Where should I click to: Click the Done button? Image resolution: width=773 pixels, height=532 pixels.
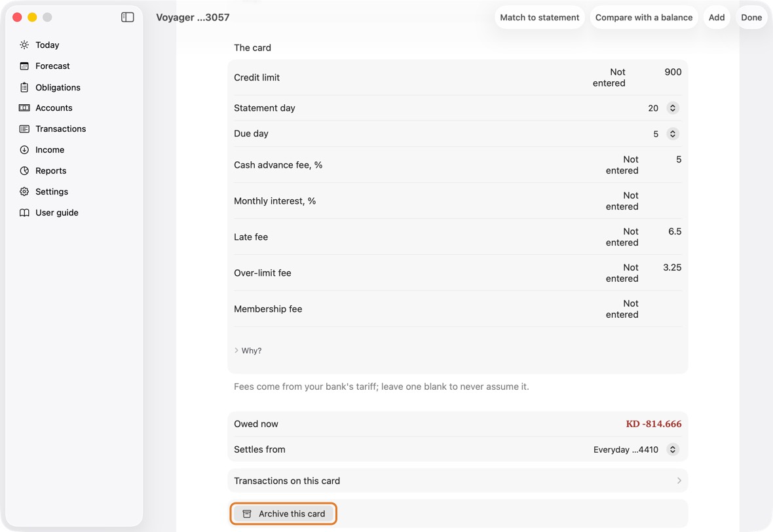751,17
